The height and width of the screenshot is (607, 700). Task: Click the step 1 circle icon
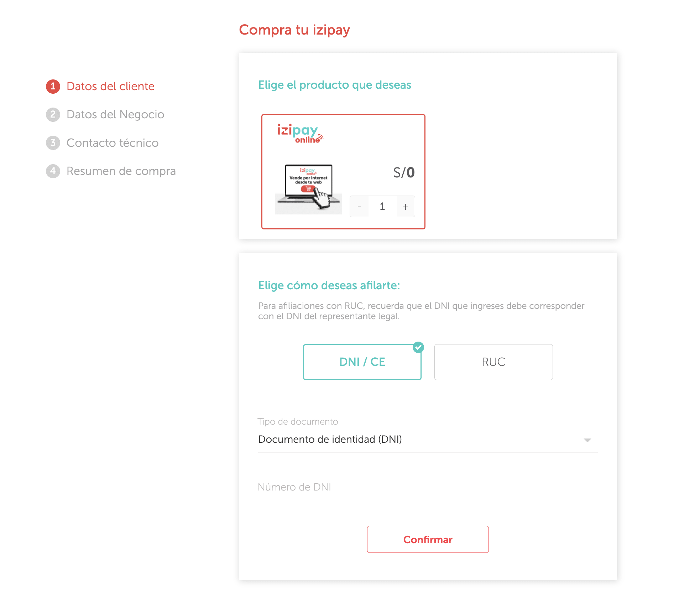[x=53, y=86]
